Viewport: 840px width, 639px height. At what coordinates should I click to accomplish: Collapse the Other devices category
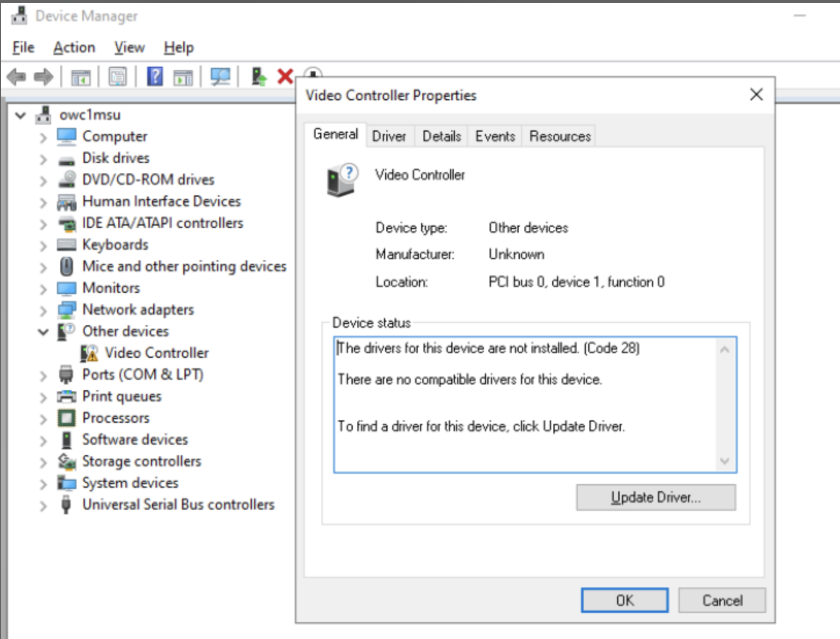43,332
